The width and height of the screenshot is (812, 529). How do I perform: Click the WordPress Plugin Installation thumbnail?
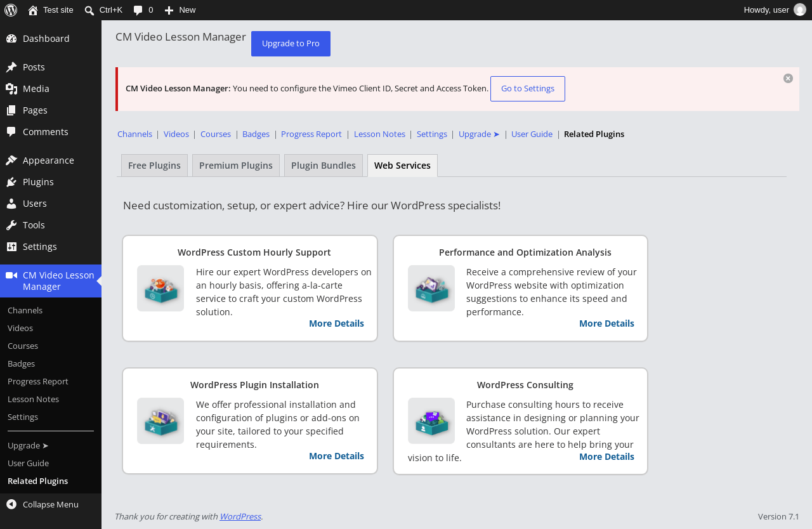click(x=160, y=421)
